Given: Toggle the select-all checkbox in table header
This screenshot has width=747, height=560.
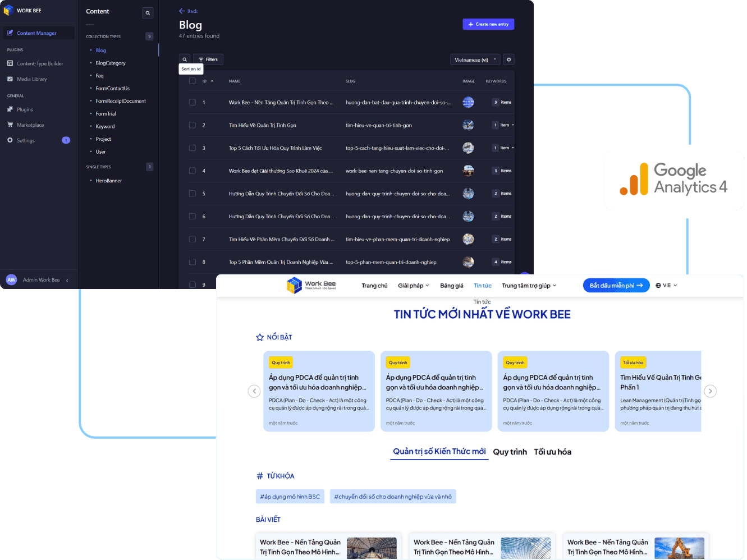Looking at the screenshot, I should coord(193,81).
